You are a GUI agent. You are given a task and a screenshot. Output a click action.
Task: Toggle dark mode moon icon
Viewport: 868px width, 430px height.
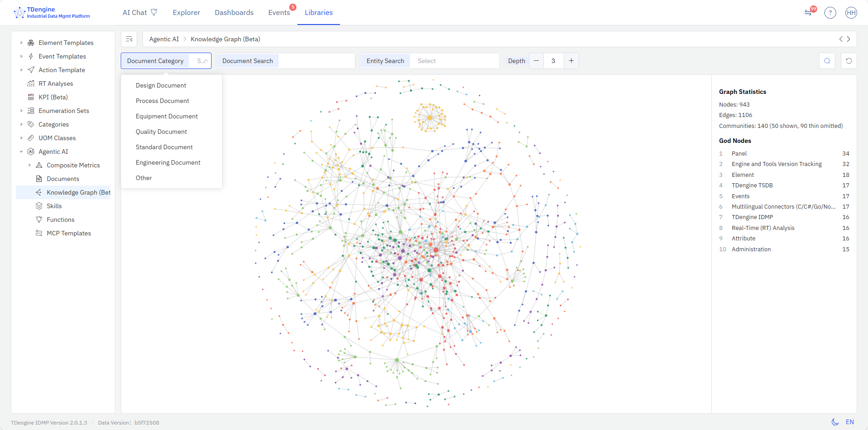(835, 422)
